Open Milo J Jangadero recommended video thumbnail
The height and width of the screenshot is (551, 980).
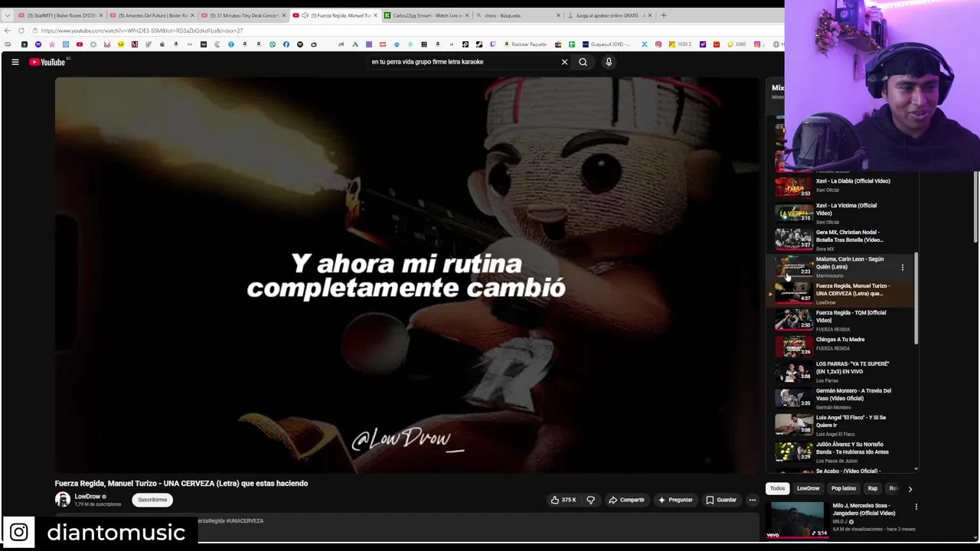click(x=797, y=520)
